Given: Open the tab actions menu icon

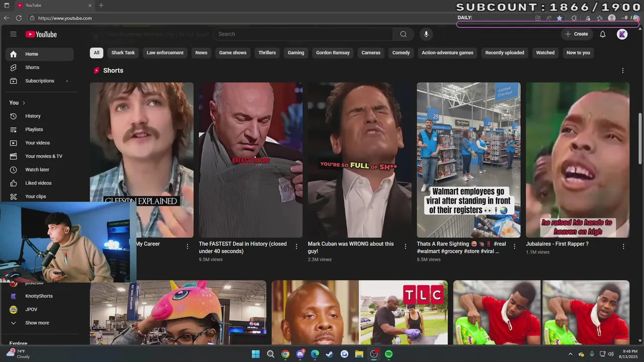Looking at the screenshot, I should point(7,6).
